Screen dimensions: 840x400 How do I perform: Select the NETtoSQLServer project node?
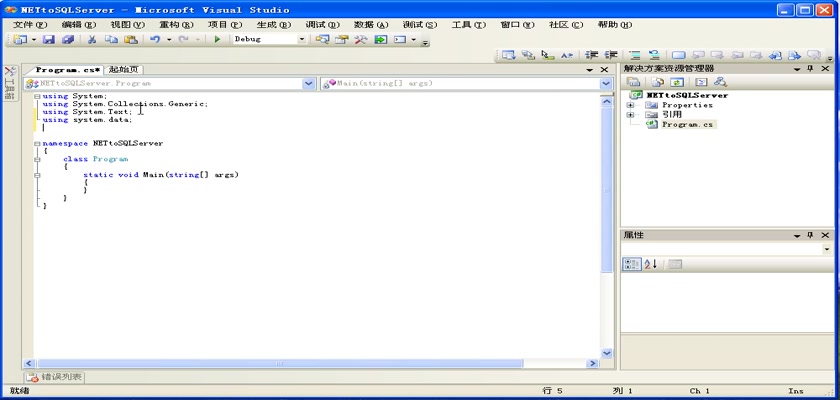point(687,95)
